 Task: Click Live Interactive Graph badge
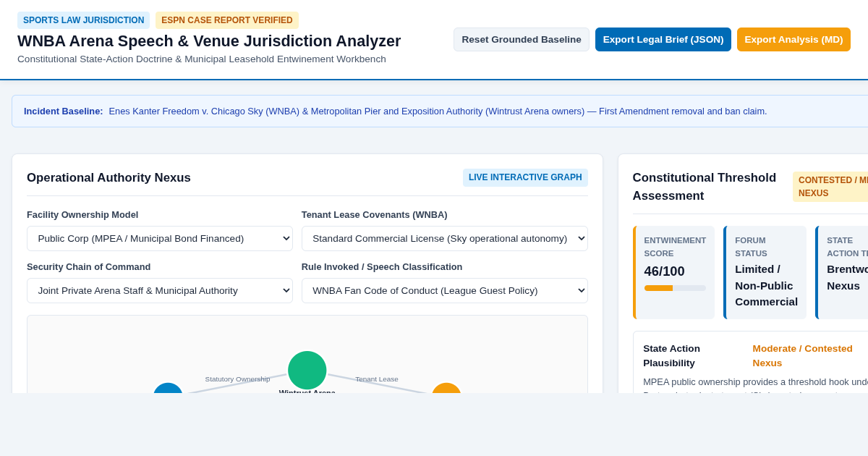point(525,177)
